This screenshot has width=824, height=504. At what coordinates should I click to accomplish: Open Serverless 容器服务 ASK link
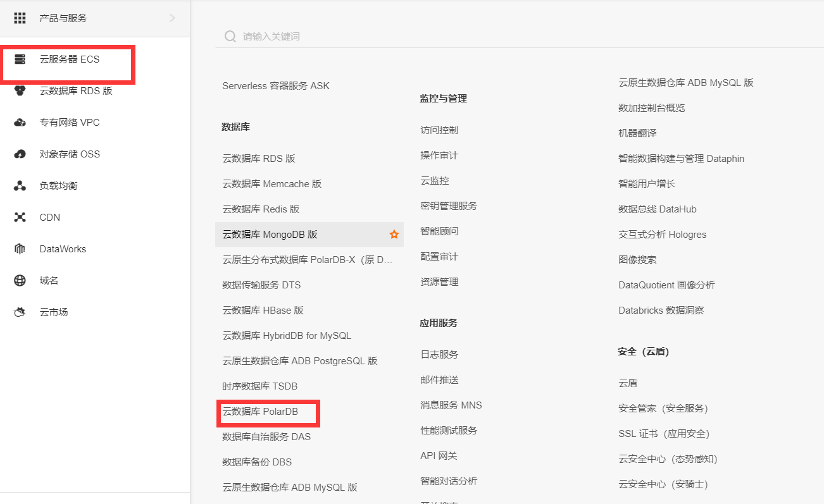[x=276, y=86]
